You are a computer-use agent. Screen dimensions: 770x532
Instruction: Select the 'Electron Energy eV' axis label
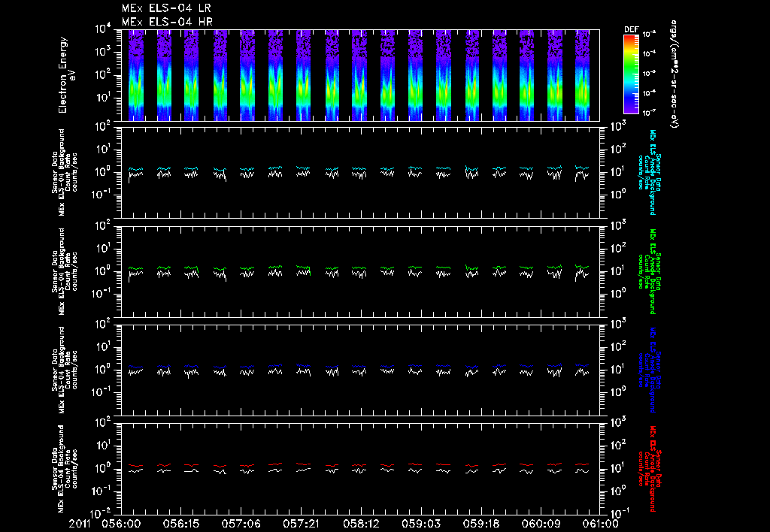click(66, 75)
